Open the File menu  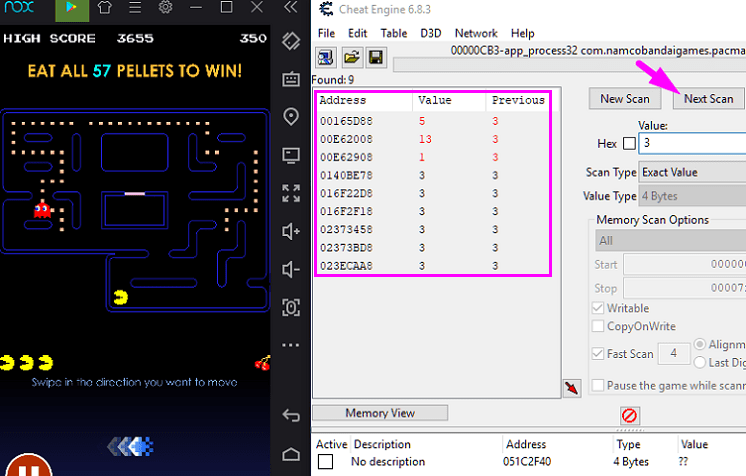(x=326, y=33)
